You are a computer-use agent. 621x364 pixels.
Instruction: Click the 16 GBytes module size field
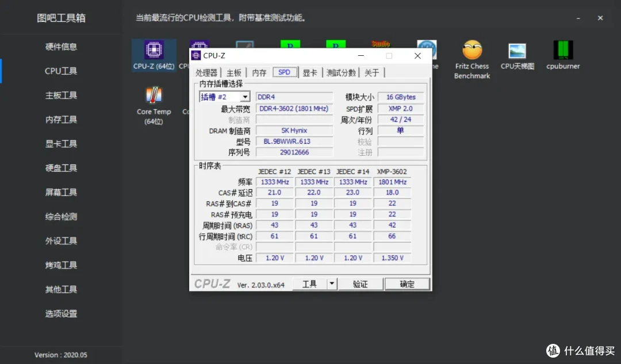click(x=401, y=97)
